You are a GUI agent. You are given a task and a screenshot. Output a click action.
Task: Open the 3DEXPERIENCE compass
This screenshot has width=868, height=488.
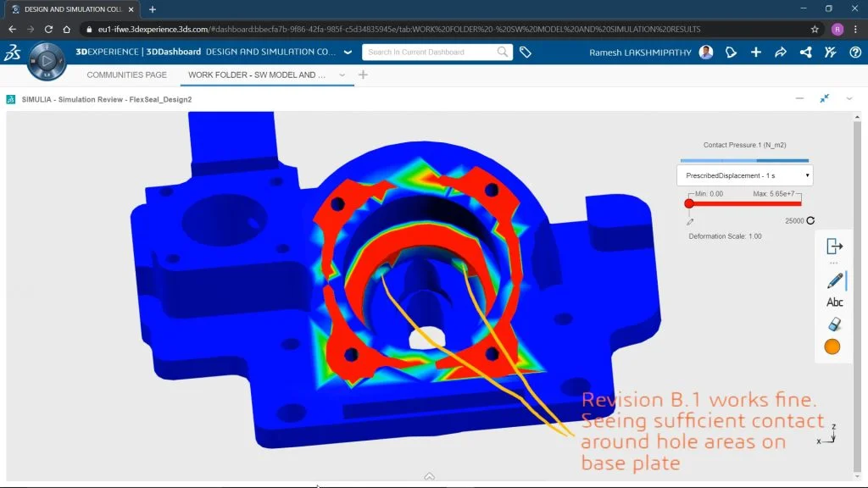(x=47, y=61)
